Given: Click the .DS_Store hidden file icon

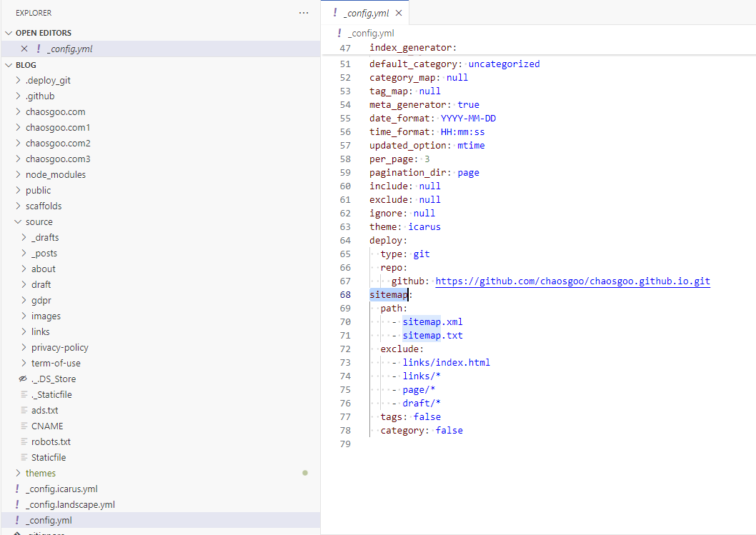Looking at the screenshot, I should click(x=23, y=379).
